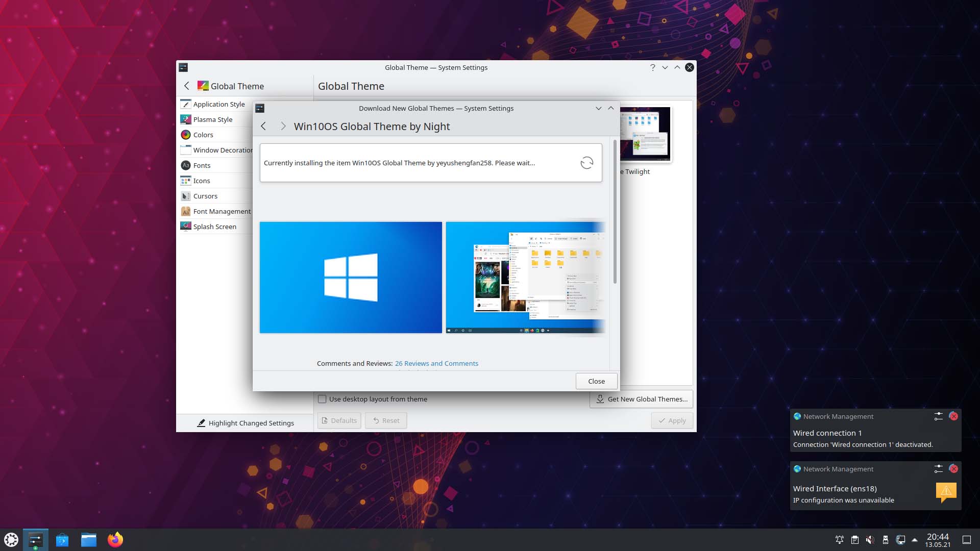Configure Wired connection 1 notification settings
The height and width of the screenshot is (551, 980).
[x=938, y=416]
